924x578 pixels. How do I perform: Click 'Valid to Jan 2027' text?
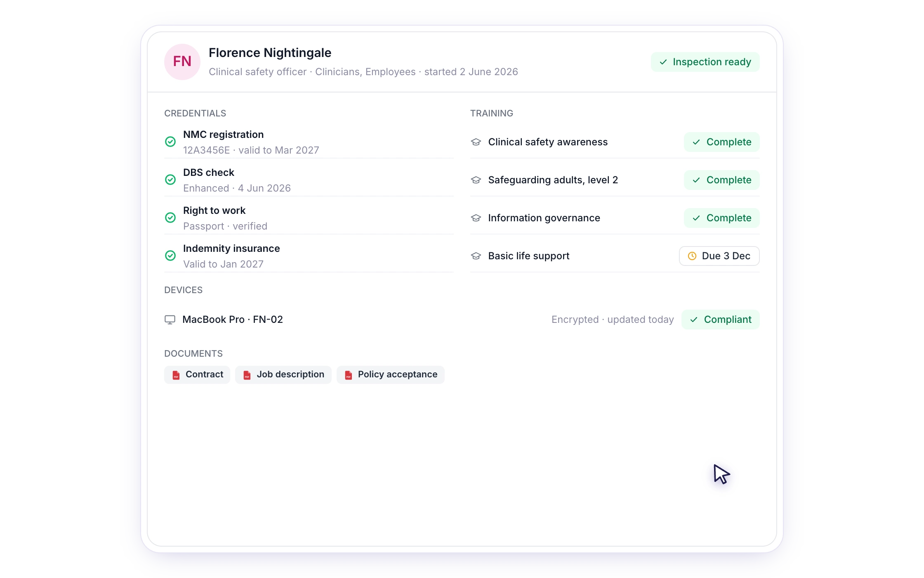(223, 264)
